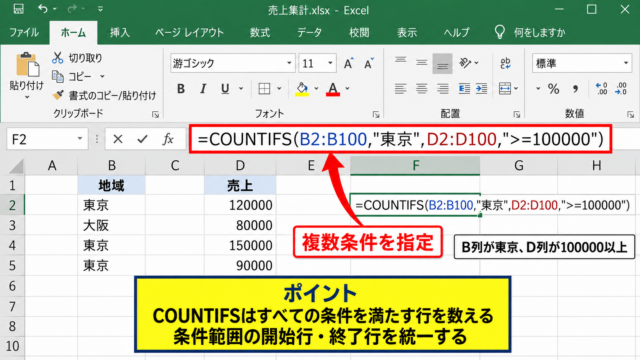This screenshot has height=360, width=640.
Task: Switch to the 数式 tab
Action: click(260, 32)
